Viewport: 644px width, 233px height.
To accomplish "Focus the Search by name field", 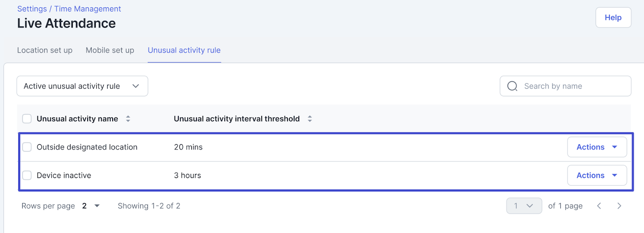I will [x=572, y=86].
